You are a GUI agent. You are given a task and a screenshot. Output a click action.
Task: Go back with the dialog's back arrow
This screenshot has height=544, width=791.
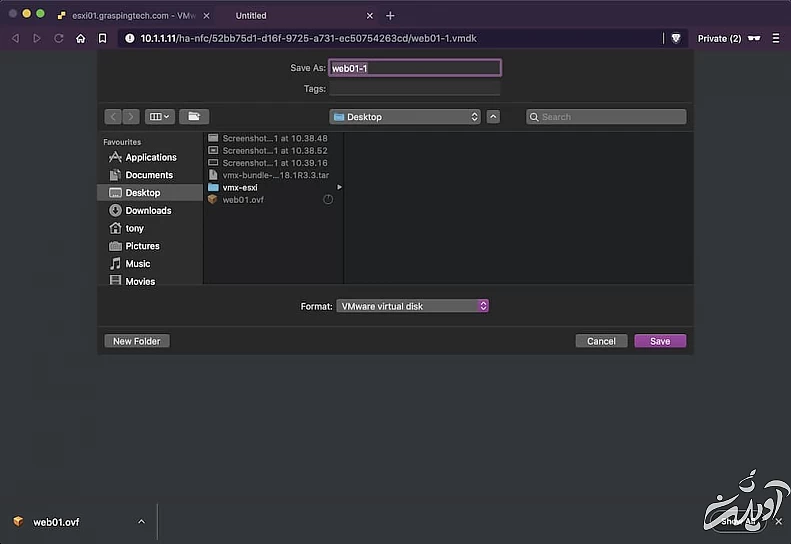[112, 117]
